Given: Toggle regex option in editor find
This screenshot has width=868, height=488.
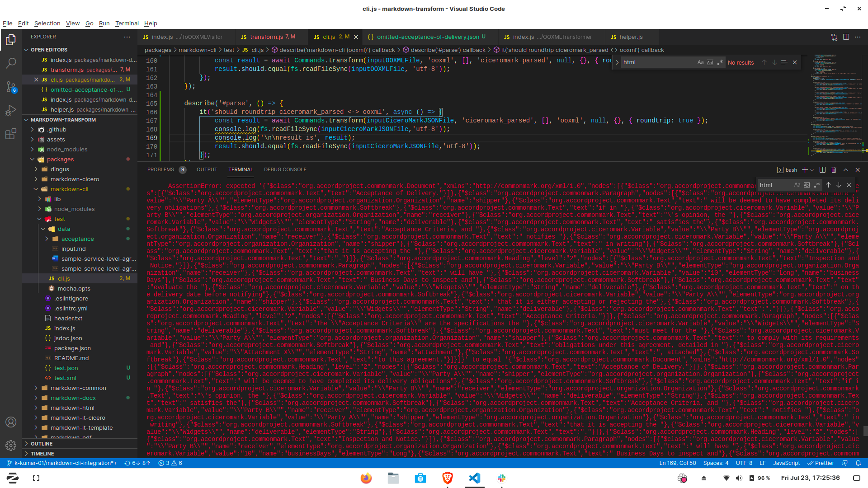Looking at the screenshot, I should (720, 62).
